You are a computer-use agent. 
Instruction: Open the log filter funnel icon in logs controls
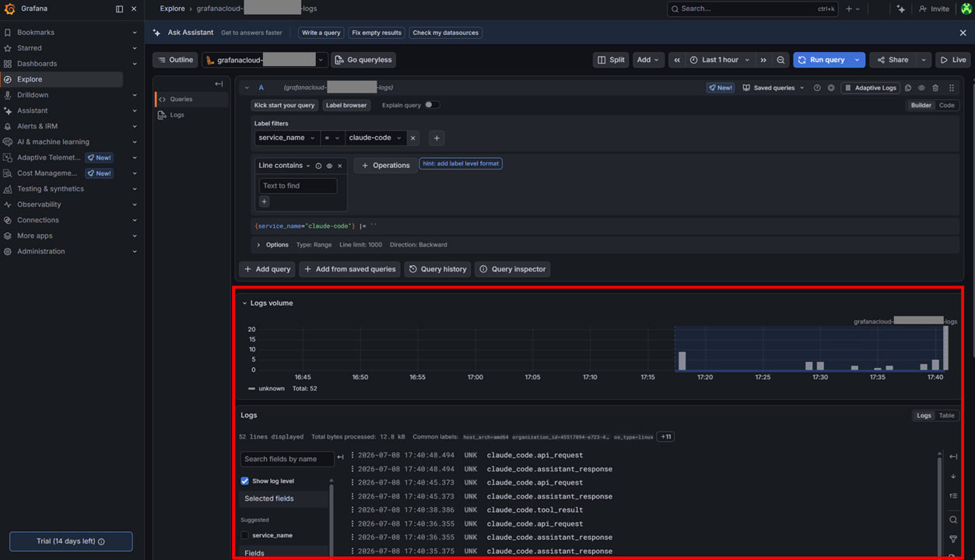[x=953, y=539]
